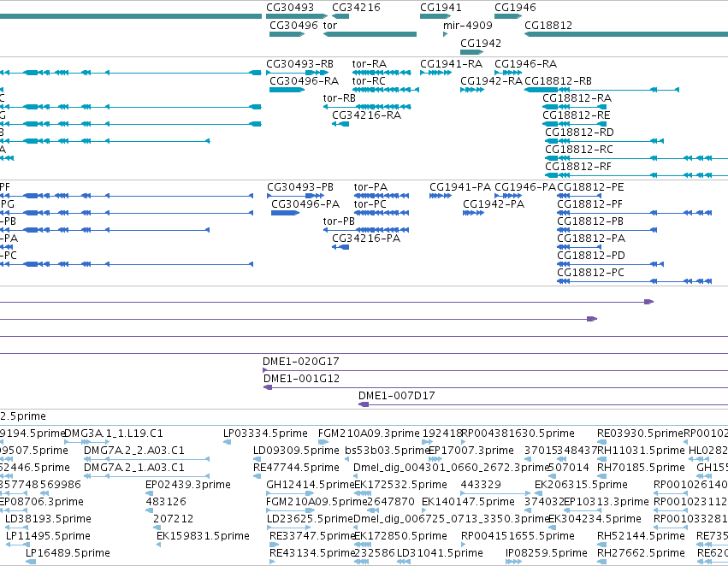This screenshot has height=566, width=728.
Task: Click the RP004381630.5prime EST label
Action: click(x=518, y=433)
